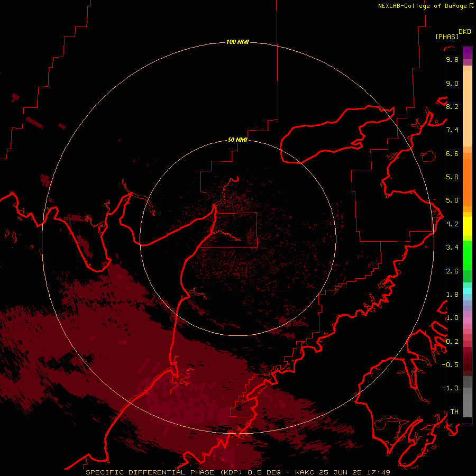
Task: Click the TH threshold label on color scale
Action: click(x=454, y=412)
